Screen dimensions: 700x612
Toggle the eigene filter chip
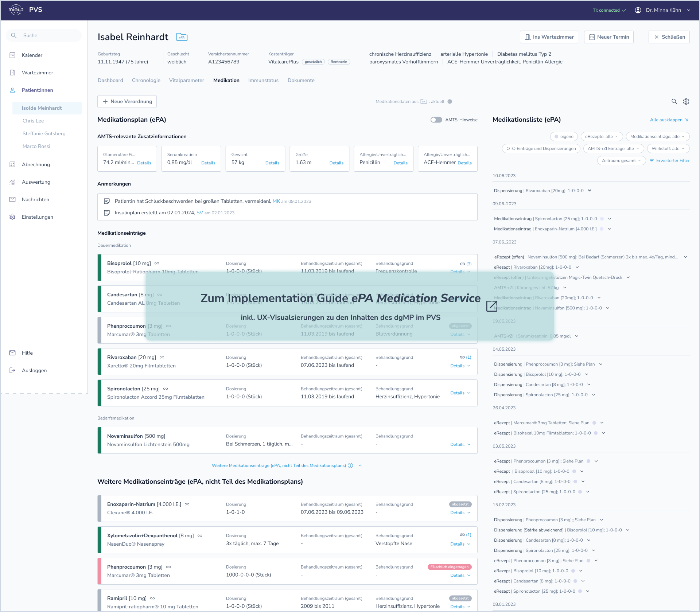564,137
